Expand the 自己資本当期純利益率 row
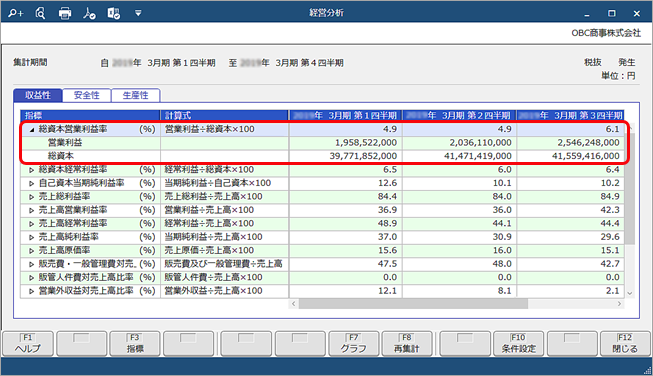653x376 pixels. point(32,183)
